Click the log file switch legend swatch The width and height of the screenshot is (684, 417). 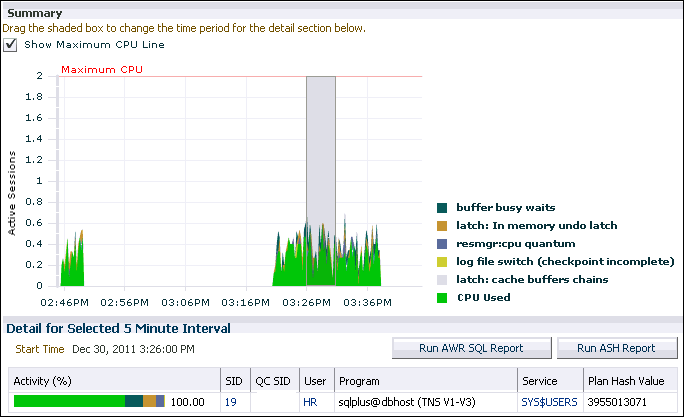[441, 261]
